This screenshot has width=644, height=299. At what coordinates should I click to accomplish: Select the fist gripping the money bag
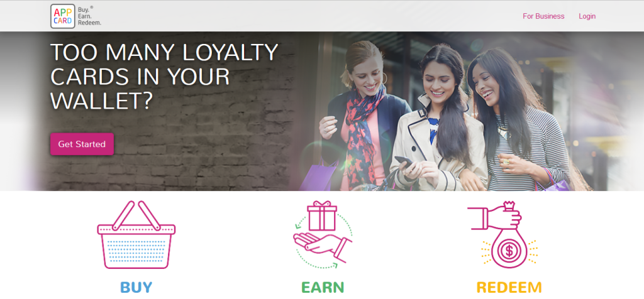(x=496, y=216)
